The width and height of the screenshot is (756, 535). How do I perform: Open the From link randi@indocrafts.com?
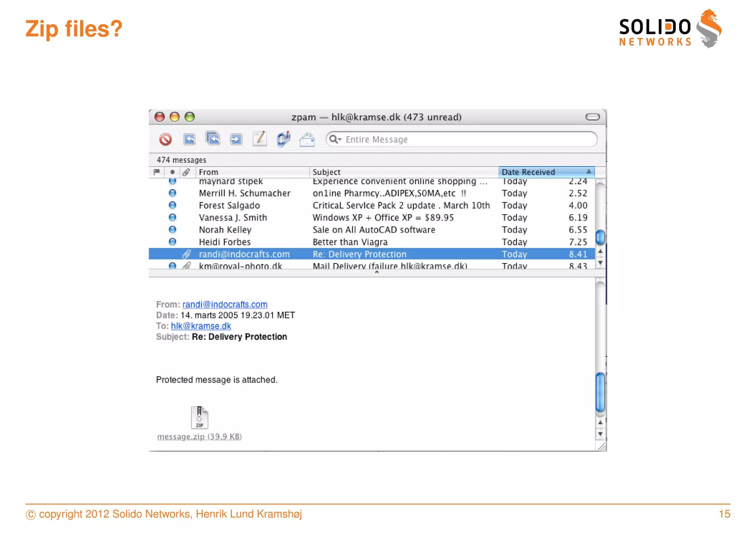point(225,304)
